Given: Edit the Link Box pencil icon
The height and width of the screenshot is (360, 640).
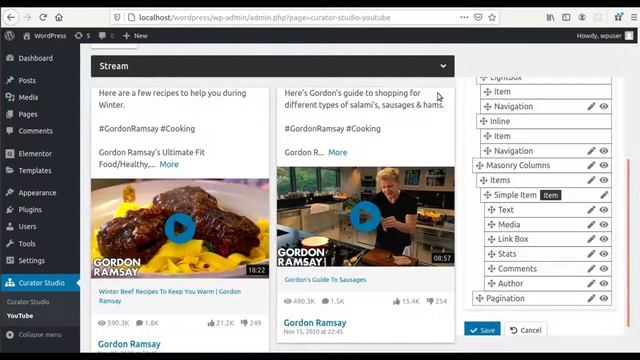Looking at the screenshot, I should [591, 239].
